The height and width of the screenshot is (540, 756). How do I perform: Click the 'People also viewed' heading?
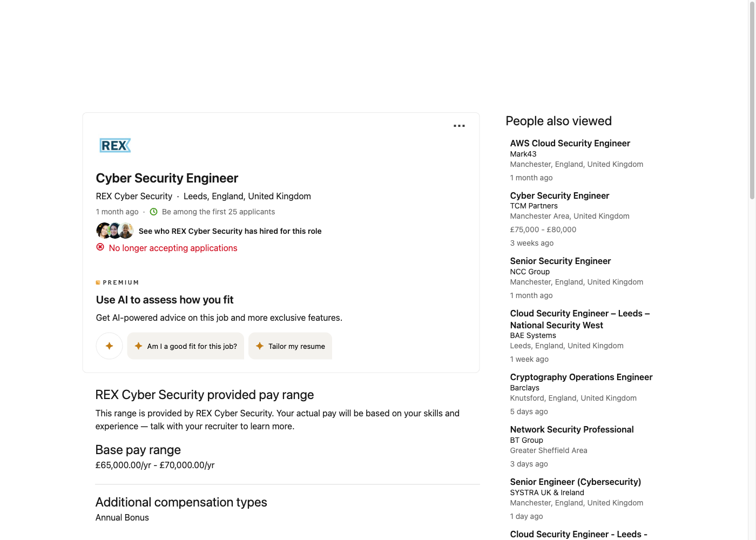(x=558, y=121)
